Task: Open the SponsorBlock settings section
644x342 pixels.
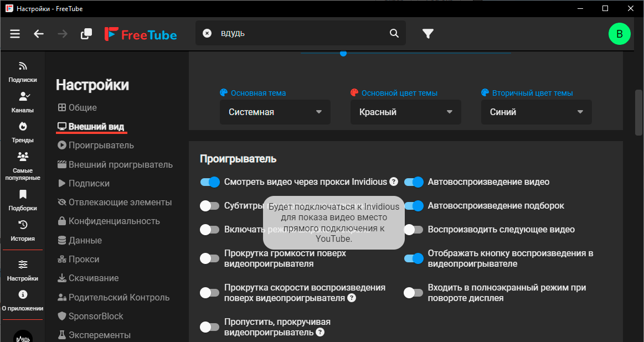Action: click(x=91, y=316)
